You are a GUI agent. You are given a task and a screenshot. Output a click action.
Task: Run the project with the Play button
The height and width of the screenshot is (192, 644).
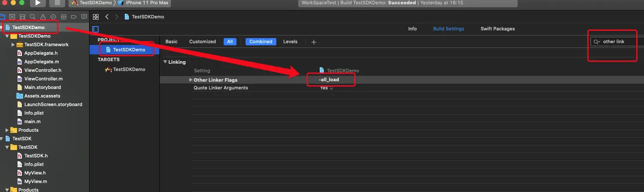tap(38, 3)
